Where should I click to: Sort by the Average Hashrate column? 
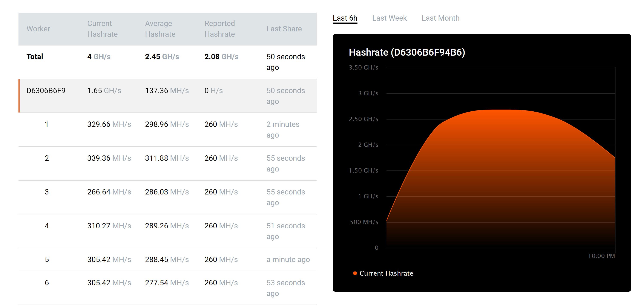(160, 29)
